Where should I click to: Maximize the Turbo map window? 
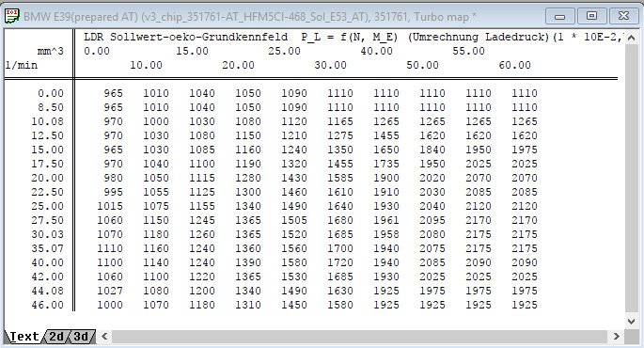[591, 16]
